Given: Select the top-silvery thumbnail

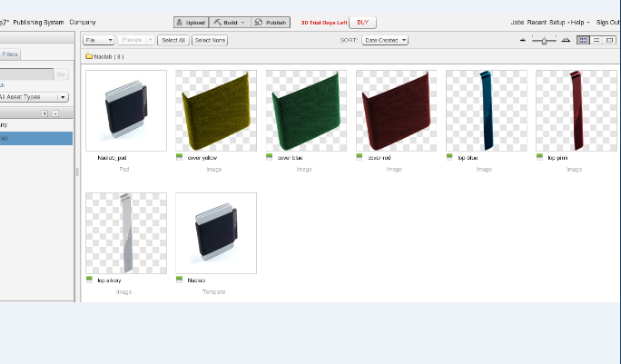Looking at the screenshot, I should (126, 233).
